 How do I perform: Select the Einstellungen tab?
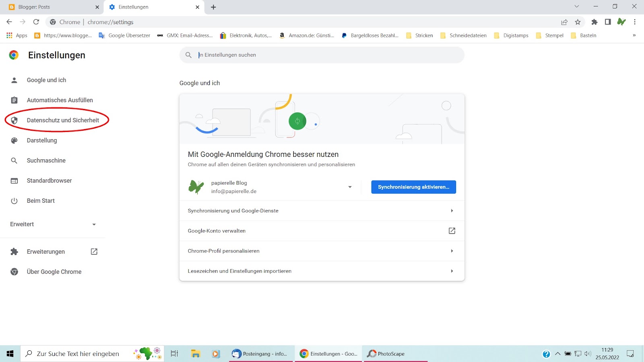click(x=154, y=7)
